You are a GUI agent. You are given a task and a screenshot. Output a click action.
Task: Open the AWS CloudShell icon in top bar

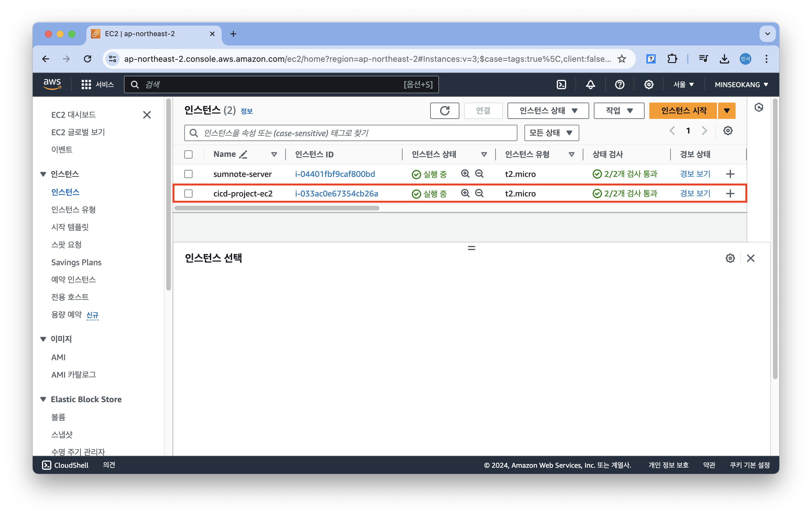(561, 85)
